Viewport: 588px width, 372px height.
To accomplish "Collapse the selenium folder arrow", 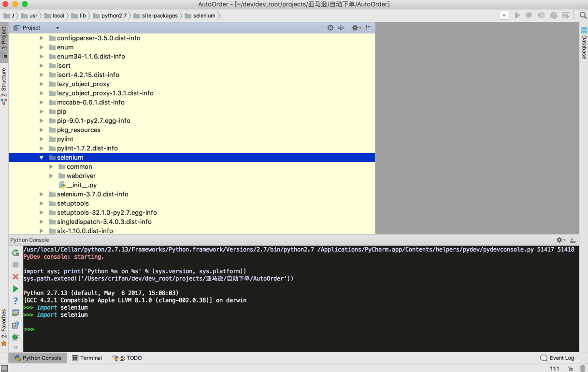I will click(x=42, y=158).
